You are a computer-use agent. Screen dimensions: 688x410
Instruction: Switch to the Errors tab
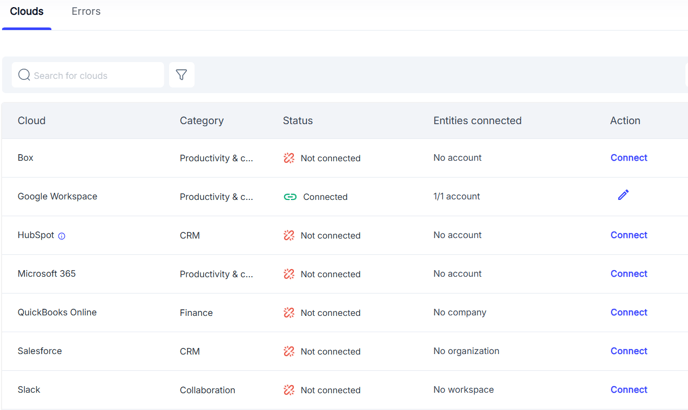86,11
